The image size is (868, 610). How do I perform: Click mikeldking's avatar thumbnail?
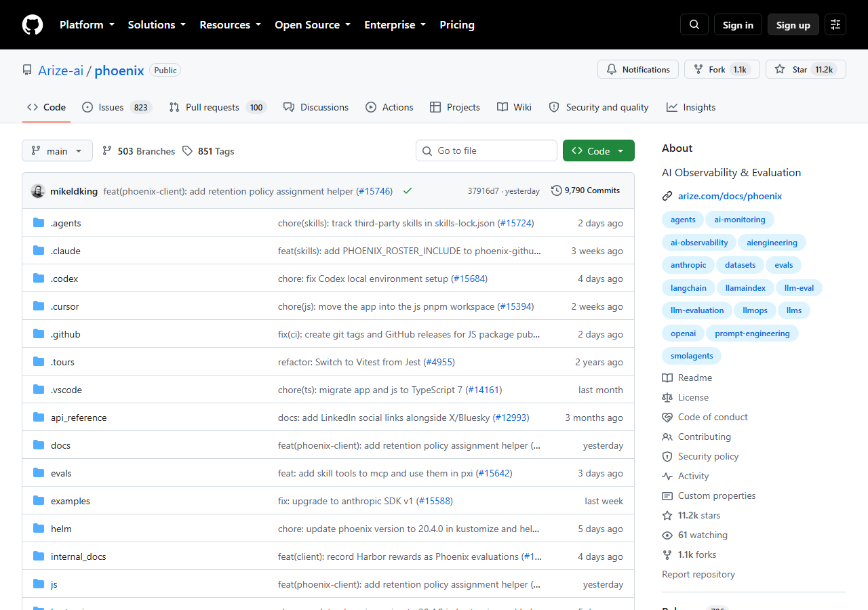coord(38,191)
